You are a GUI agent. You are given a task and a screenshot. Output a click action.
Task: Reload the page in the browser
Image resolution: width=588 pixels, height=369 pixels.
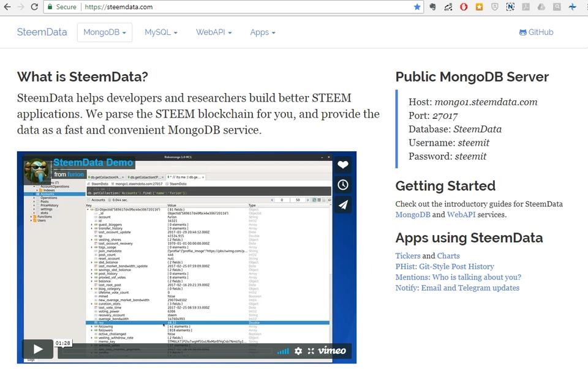point(34,7)
